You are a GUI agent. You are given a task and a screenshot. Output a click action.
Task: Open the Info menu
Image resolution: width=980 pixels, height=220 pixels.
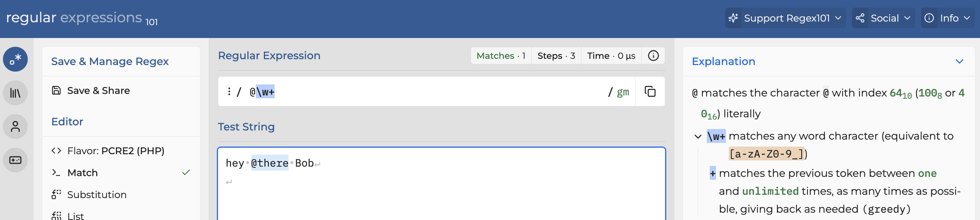[x=947, y=18]
